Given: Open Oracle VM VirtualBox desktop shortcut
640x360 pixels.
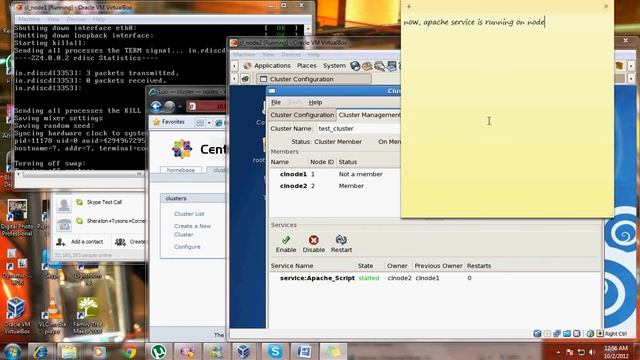Looking at the screenshot, I should pos(17,316).
